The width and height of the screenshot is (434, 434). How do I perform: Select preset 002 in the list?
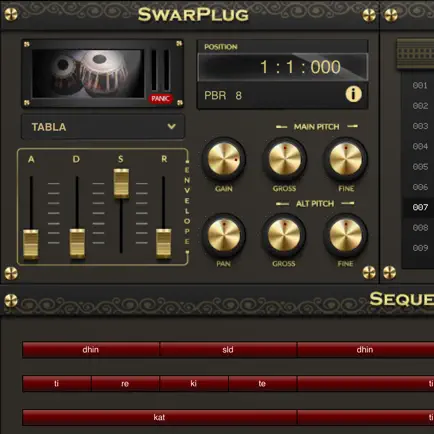(420, 106)
